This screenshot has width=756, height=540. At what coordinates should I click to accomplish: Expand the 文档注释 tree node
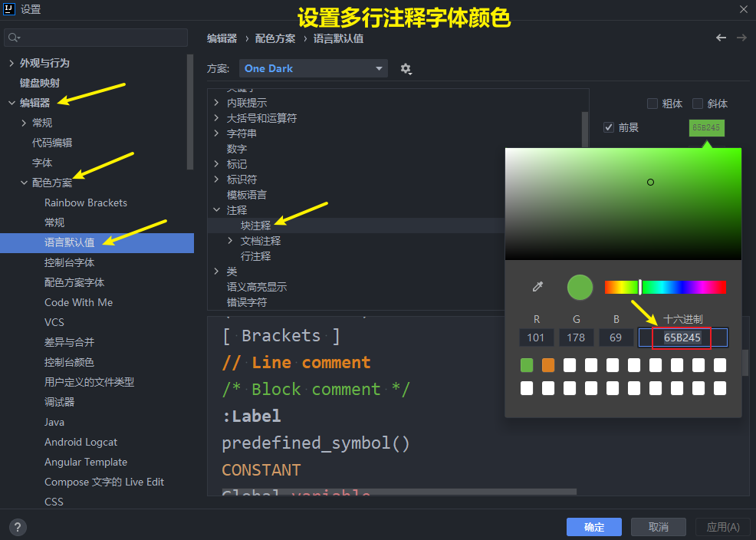point(231,241)
